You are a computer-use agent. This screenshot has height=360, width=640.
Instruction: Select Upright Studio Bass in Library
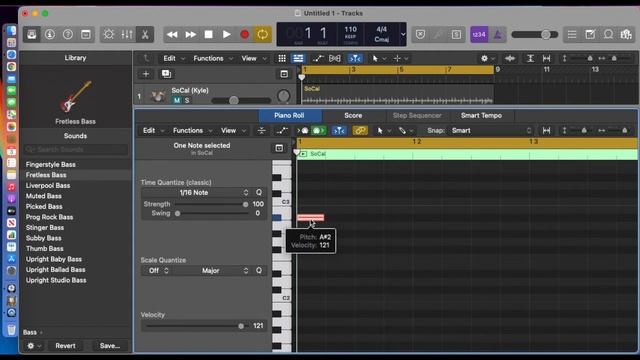pos(56,280)
